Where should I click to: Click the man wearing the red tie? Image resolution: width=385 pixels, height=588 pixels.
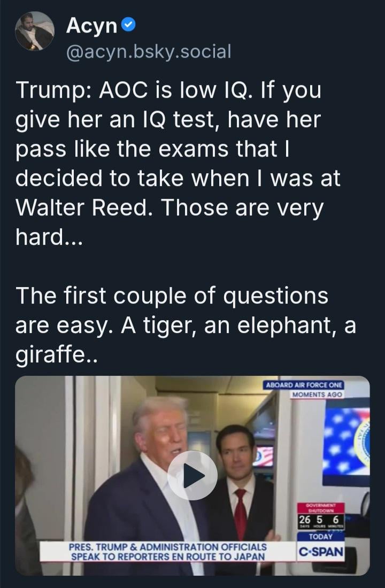238,481
